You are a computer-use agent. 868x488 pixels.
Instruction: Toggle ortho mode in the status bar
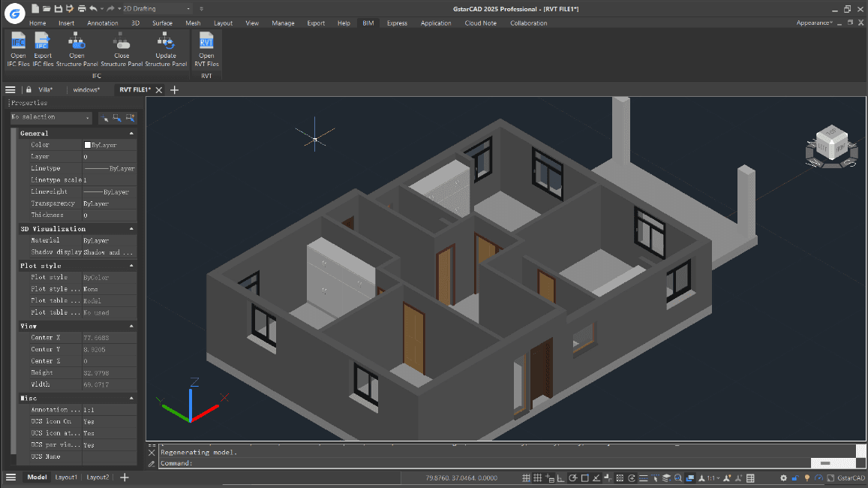[x=560, y=477]
